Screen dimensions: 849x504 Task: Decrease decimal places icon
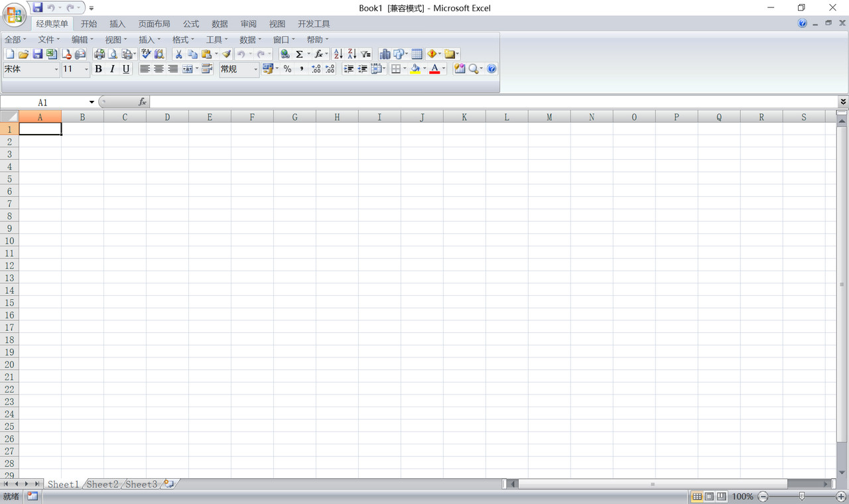[330, 69]
